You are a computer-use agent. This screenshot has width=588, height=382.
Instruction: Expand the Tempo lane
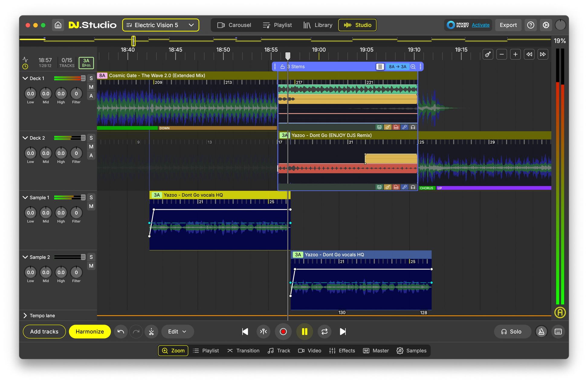click(25, 315)
